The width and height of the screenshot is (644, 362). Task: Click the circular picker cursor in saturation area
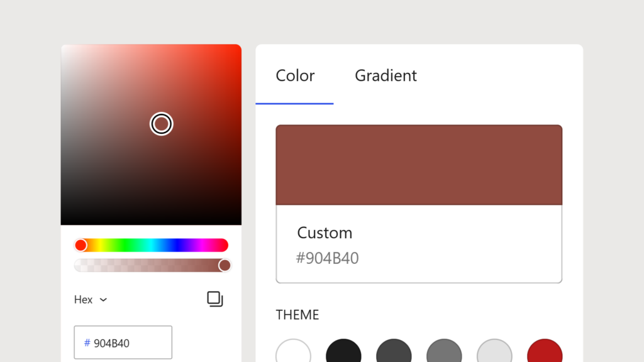tap(162, 124)
